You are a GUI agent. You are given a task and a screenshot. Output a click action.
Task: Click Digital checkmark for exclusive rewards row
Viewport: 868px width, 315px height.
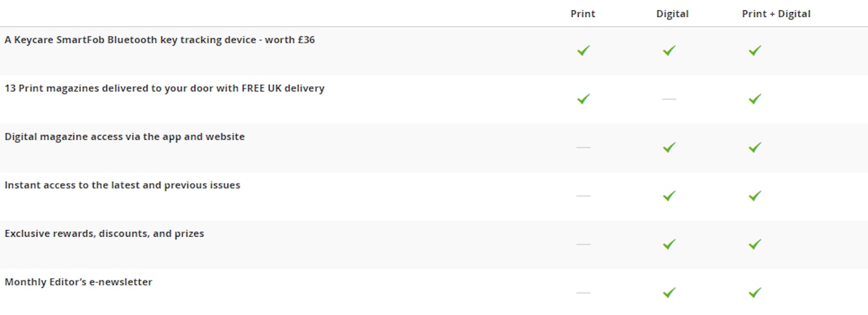tap(669, 244)
